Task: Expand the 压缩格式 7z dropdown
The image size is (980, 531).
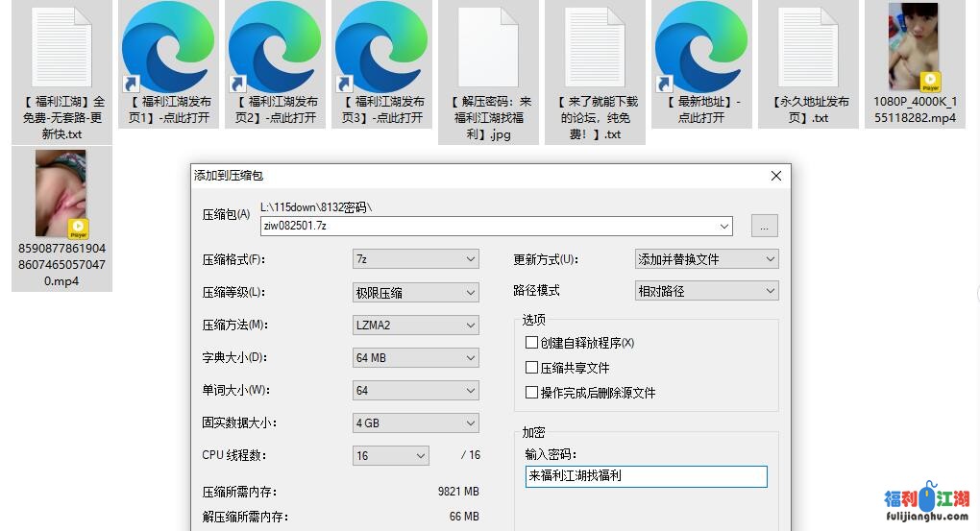Action: pyautogui.click(x=415, y=259)
